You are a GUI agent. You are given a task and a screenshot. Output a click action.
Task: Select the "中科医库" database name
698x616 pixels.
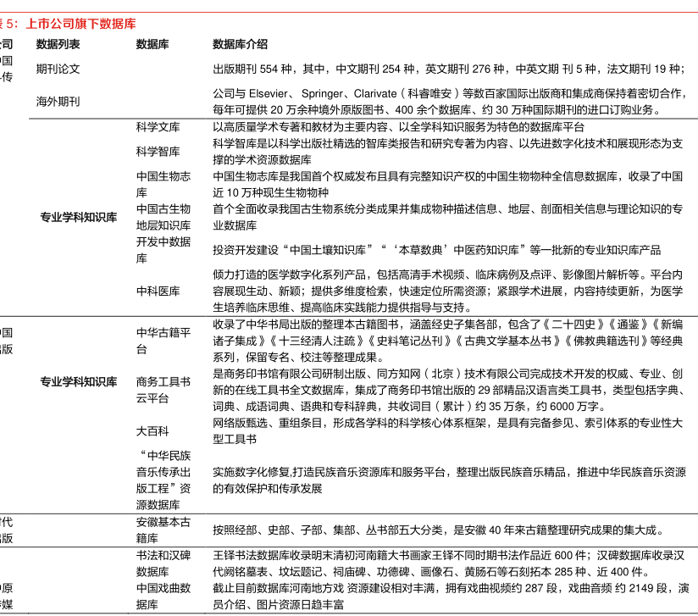158,291
